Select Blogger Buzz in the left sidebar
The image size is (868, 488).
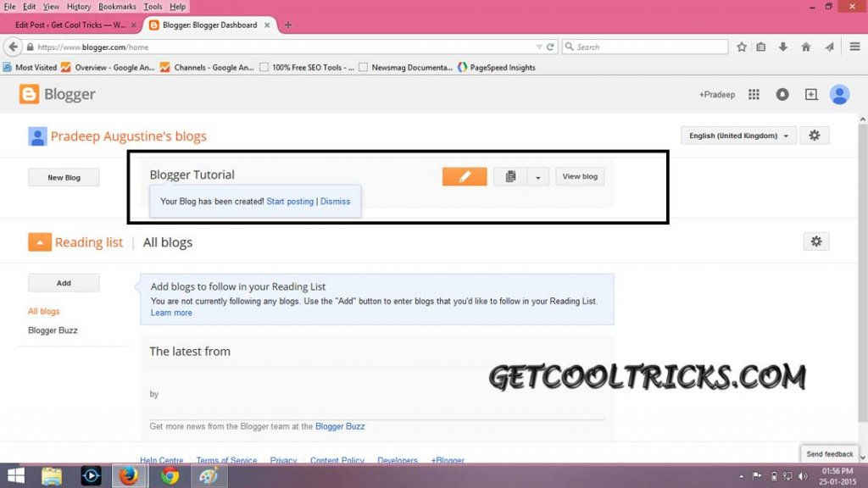(x=53, y=330)
